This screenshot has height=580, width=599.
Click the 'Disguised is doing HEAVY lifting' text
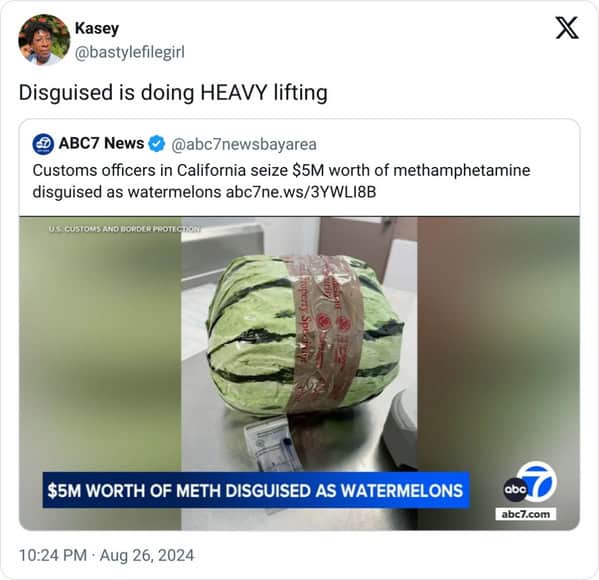(x=173, y=93)
